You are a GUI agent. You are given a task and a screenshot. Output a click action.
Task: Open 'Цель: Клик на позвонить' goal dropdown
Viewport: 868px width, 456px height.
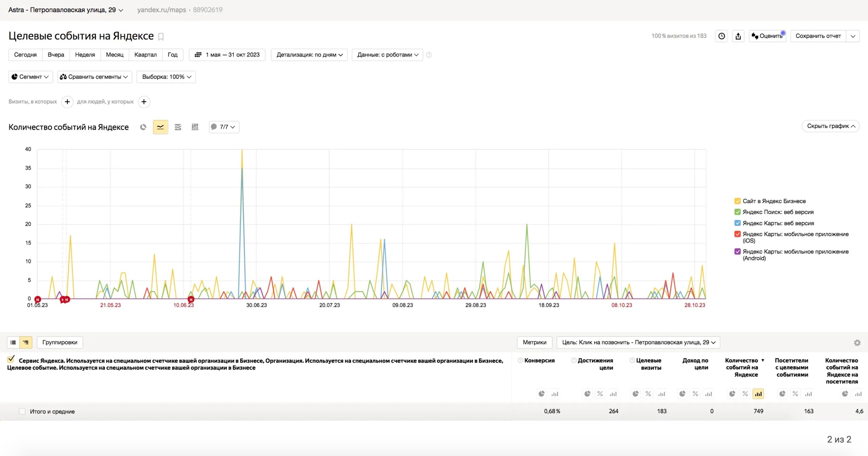(x=639, y=342)
